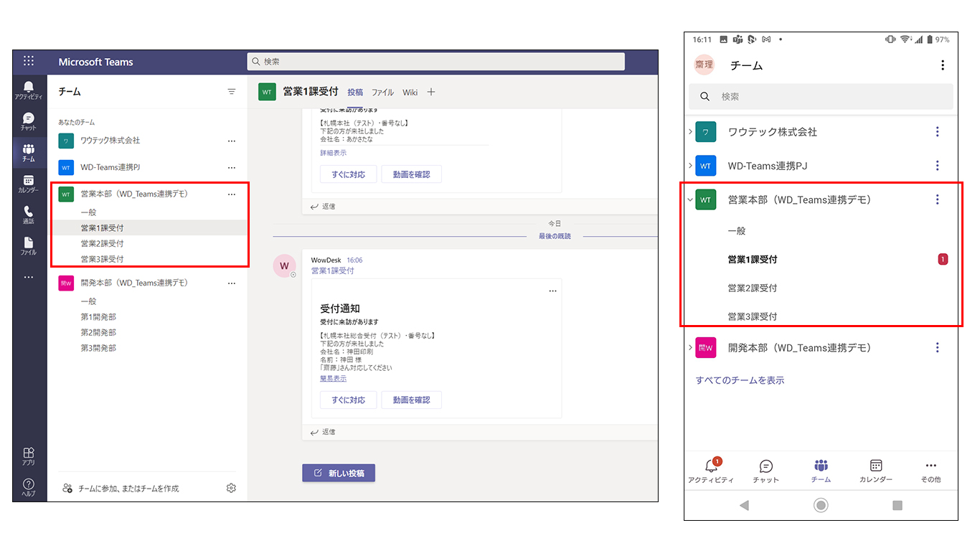Open more options for ワウテック株式会社 on desktop
980x551 pixels.
(x=231, y=141)
